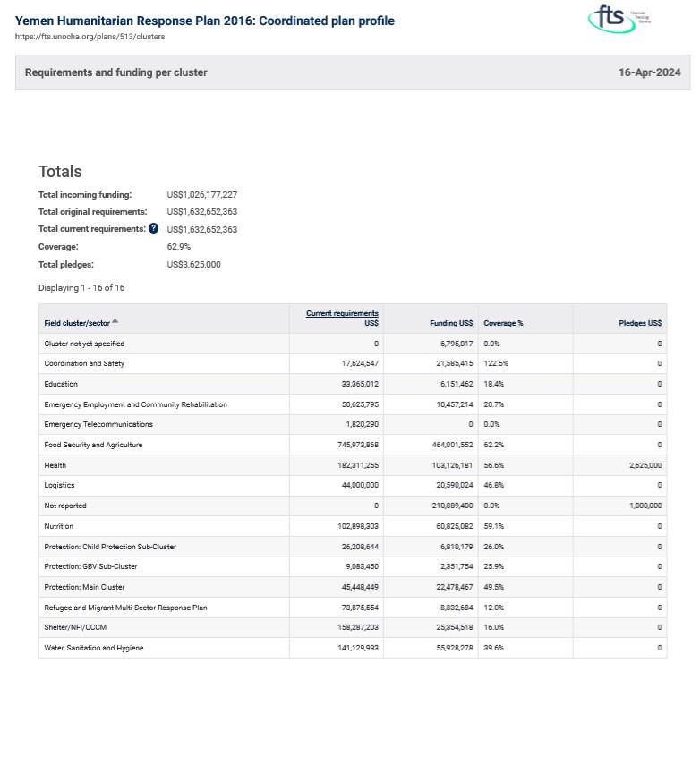Click the Requirements and funding per cluster heading
The width and height of the screenshot is (700, 765).
pos(116,72)
